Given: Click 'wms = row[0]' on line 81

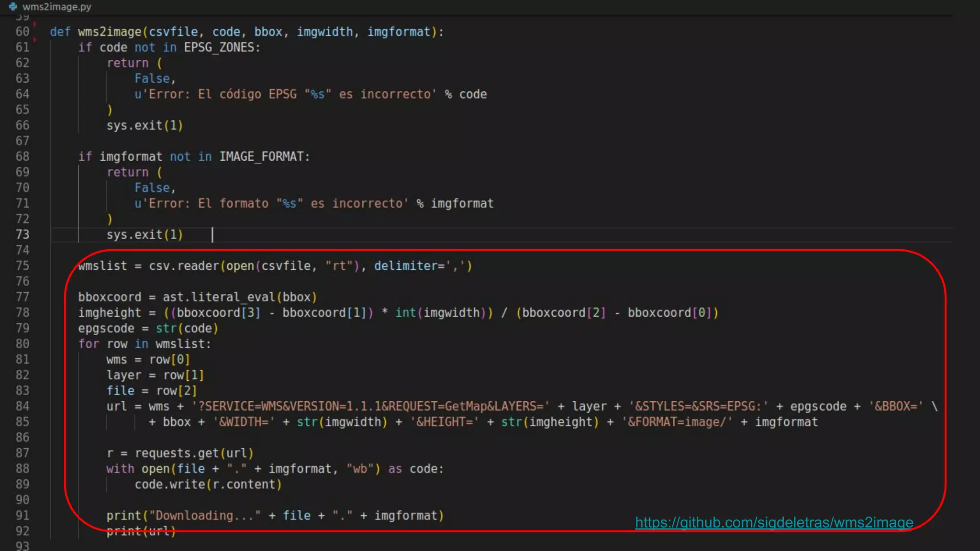Looking at the screenshot, I should (x=148, y=359).
